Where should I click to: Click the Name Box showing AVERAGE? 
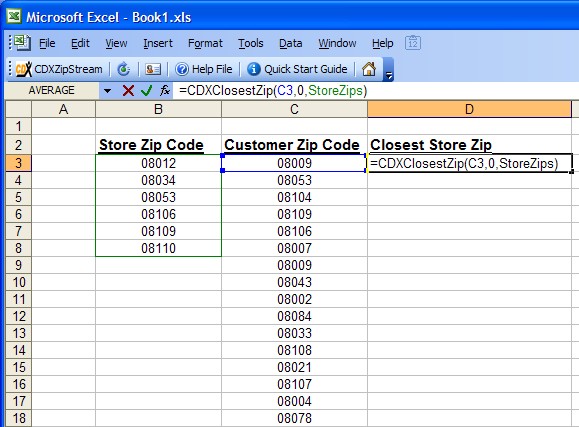point(52,90)
